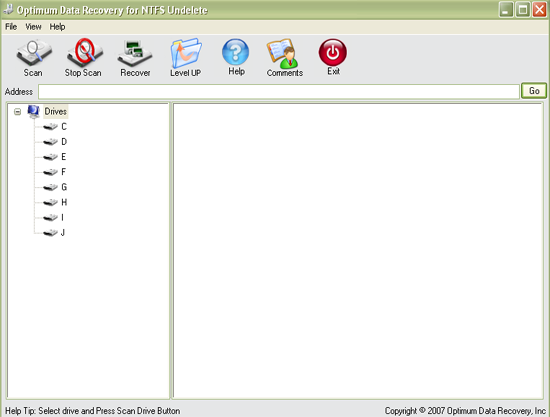Select drive C in the tree
550x417 pixels.
(55, 127)
